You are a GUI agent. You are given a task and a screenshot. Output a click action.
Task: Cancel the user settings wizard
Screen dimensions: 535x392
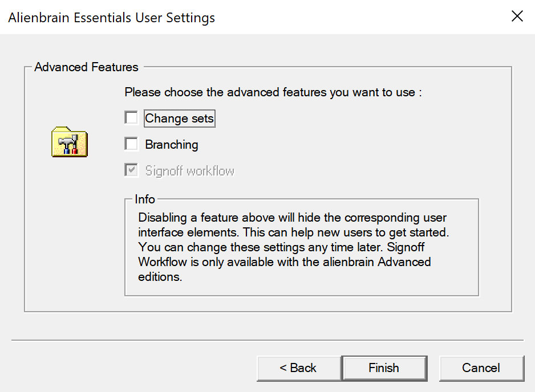481,368
